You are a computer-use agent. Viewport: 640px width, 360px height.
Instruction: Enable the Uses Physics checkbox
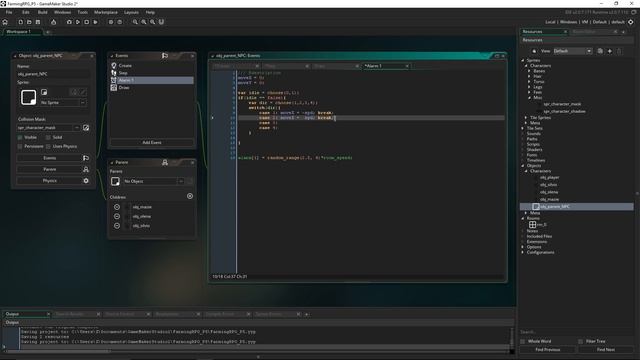pyautogui.click(x=48, y=146)
